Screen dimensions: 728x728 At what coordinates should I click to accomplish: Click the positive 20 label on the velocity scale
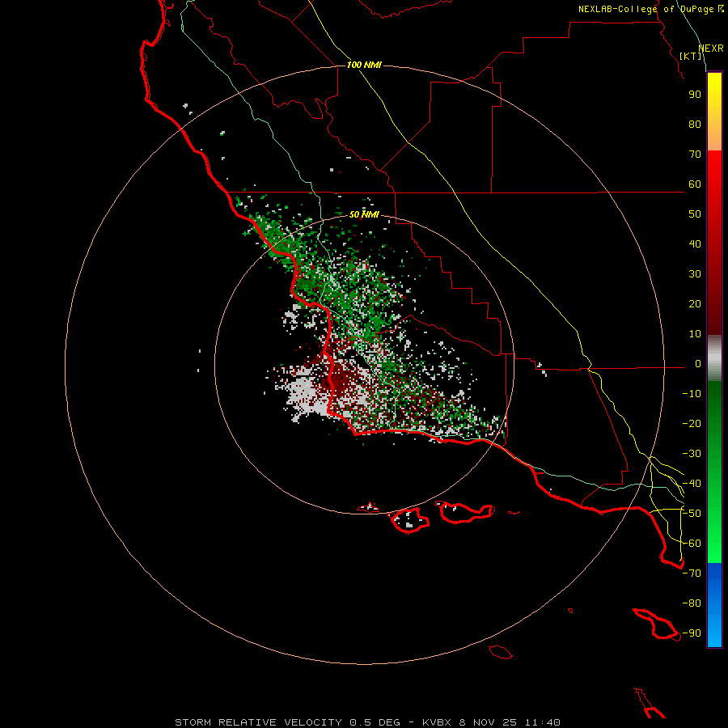tap(695, 304)
